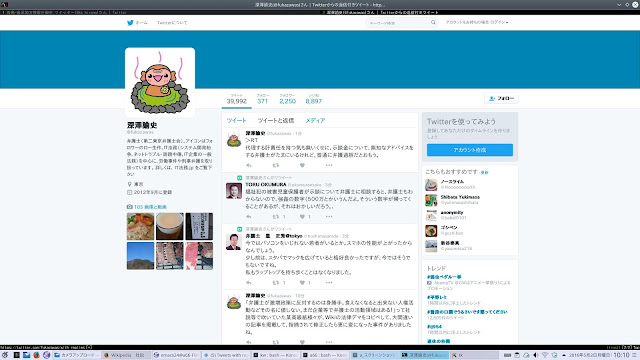Click the Firefox icon in the taskbar
The height and width of the screenshot is (360, 640).
[x=36, y=355]
